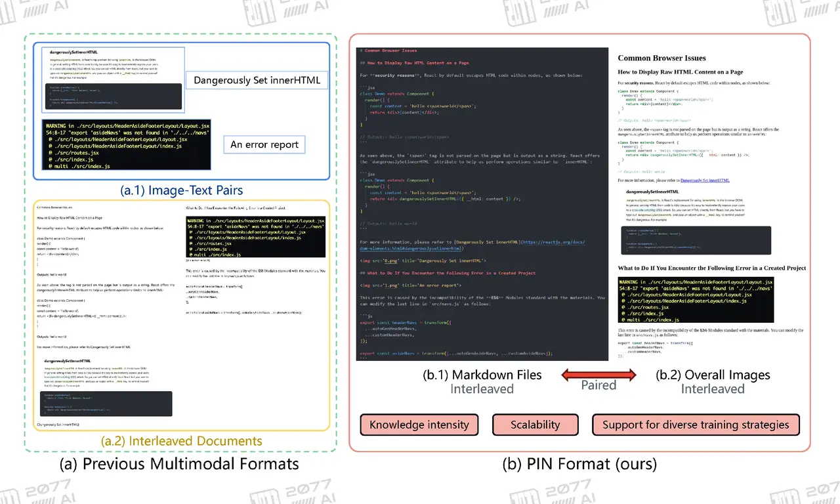
Task: Select the WARNING terminal image in the rendered page
Action: click(x=696, y=299)
